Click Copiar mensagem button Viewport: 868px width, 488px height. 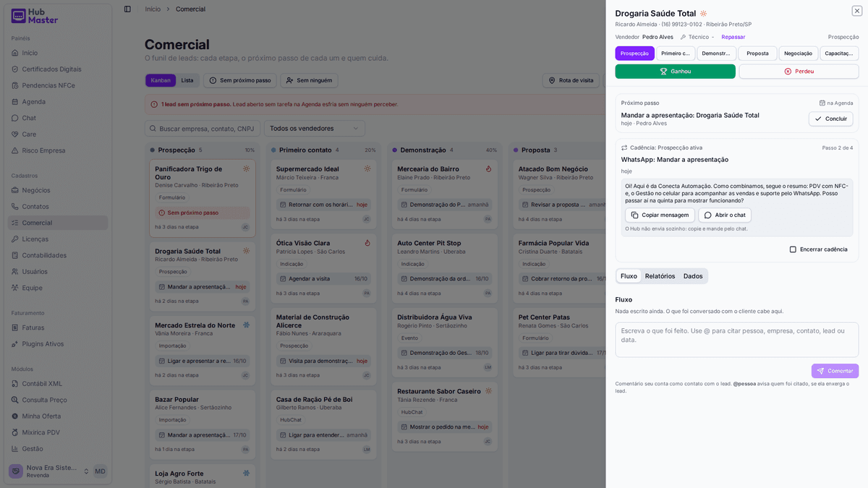(660, 215)
